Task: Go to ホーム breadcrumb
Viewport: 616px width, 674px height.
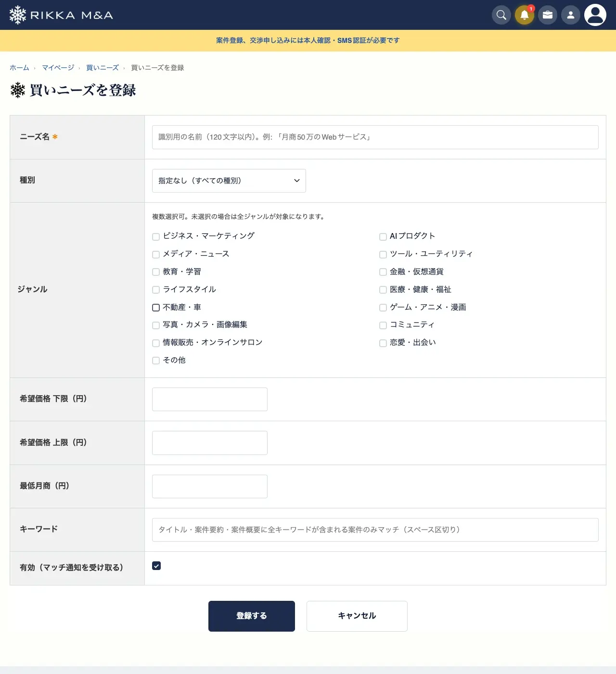Action: 19,68
